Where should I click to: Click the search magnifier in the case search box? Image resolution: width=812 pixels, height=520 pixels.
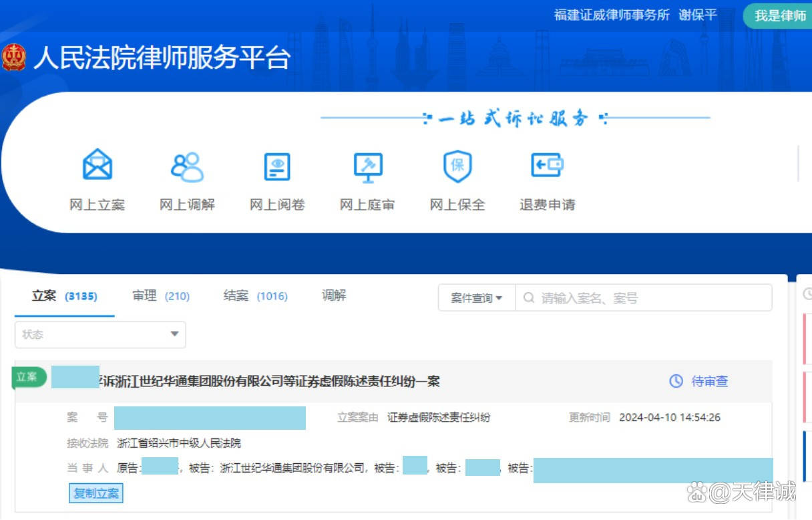click(528, 297)
